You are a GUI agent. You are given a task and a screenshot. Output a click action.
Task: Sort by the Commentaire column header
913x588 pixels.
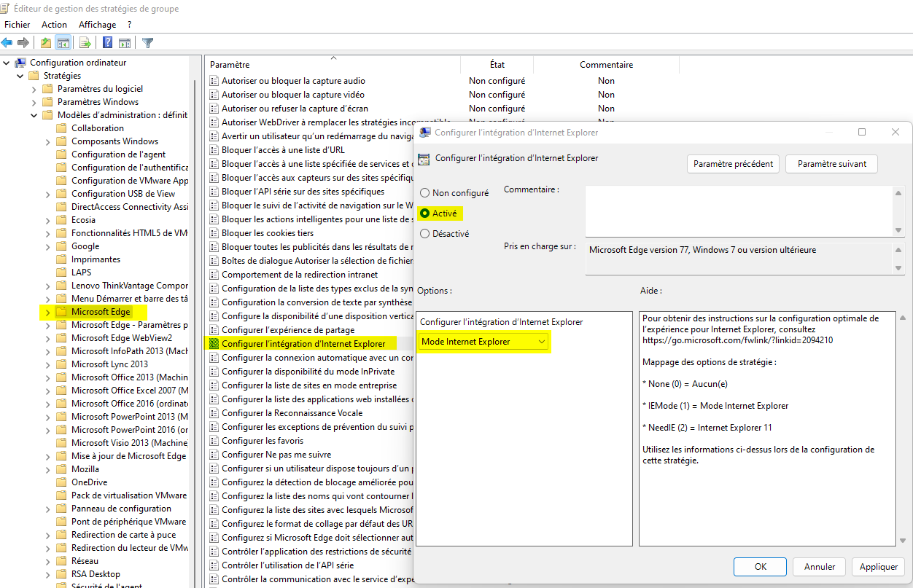point(606,65)
